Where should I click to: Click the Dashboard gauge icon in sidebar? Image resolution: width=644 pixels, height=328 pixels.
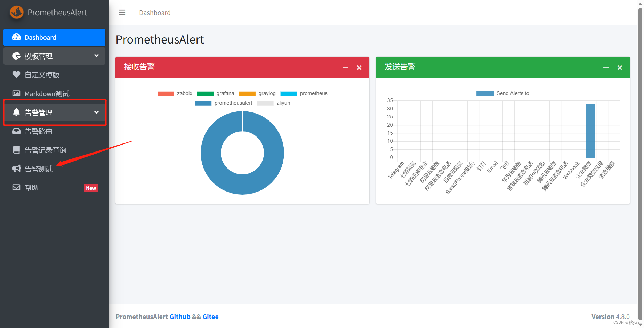pos(16,37)
